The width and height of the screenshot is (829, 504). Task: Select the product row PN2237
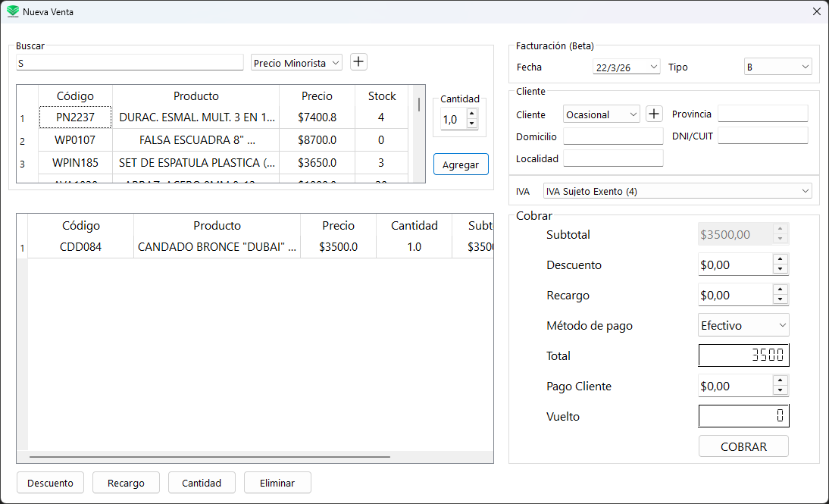tap(75, 117)
